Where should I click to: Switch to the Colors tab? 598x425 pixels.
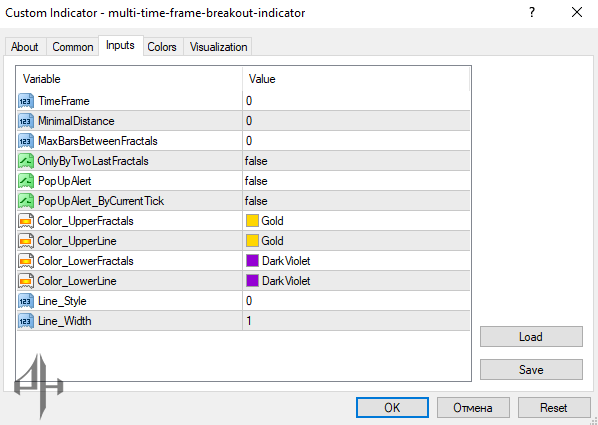point(162,47)
